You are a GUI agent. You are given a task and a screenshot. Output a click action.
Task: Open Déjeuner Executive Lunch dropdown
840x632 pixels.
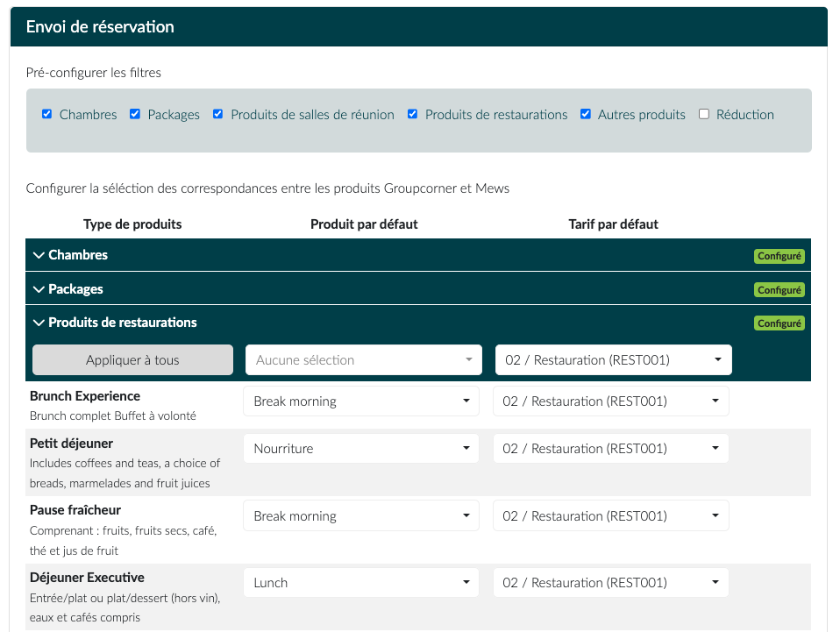[360, 583]
